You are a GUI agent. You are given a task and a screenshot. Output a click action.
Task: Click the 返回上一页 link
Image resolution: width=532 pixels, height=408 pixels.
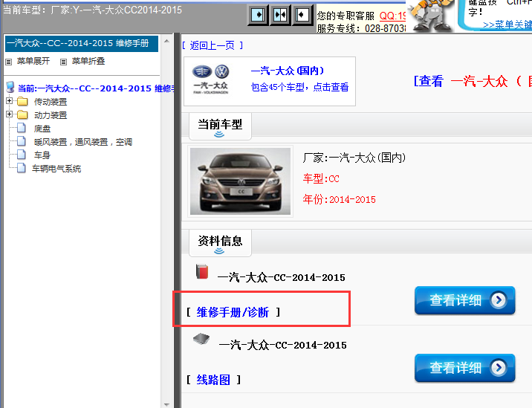212,45
